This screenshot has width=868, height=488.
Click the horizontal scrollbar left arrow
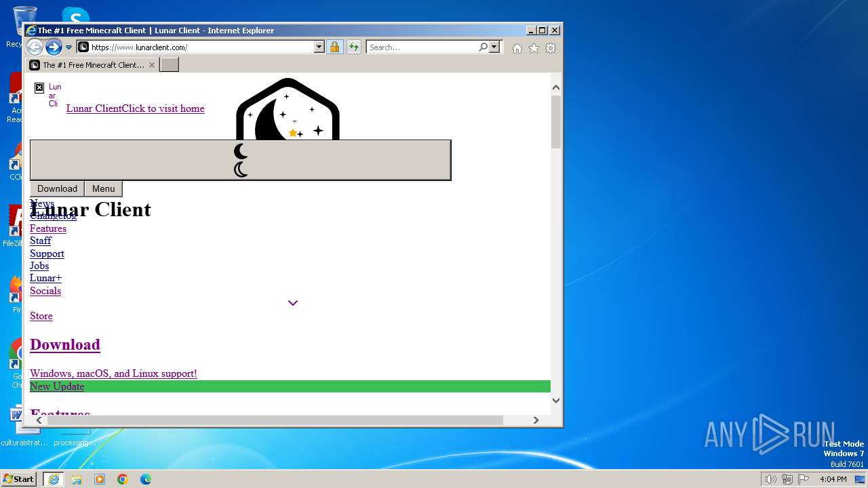[x=39, y=420]
